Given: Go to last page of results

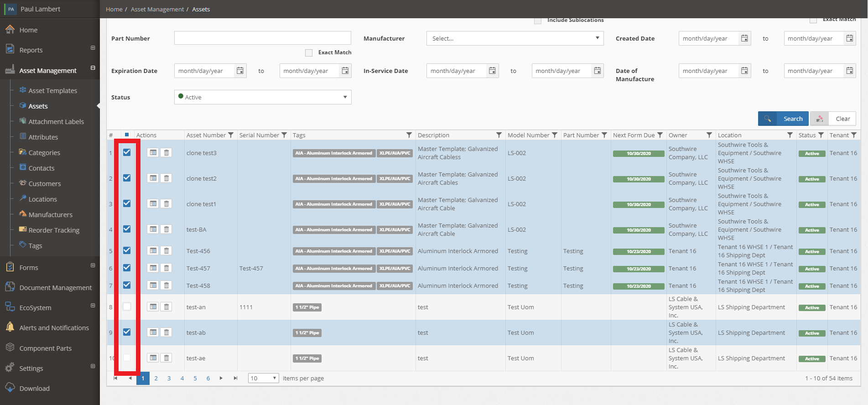Looking at the screenshot, I should pos(235,378).
